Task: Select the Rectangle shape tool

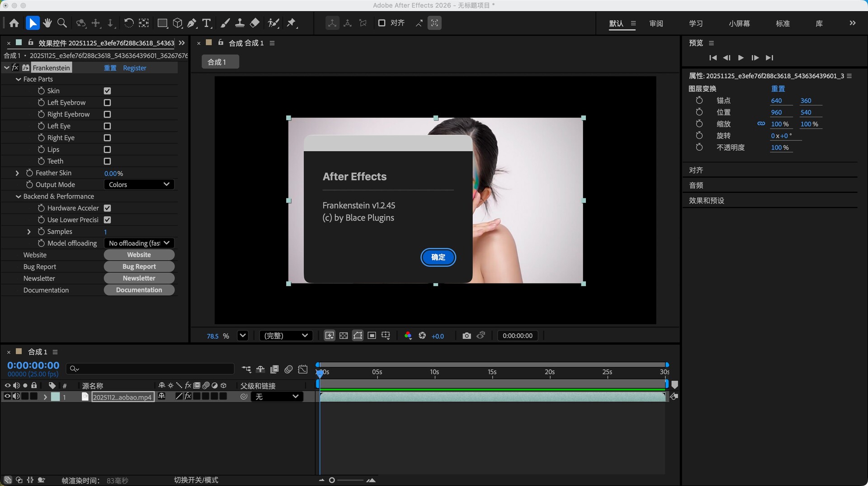Action: 162,23
